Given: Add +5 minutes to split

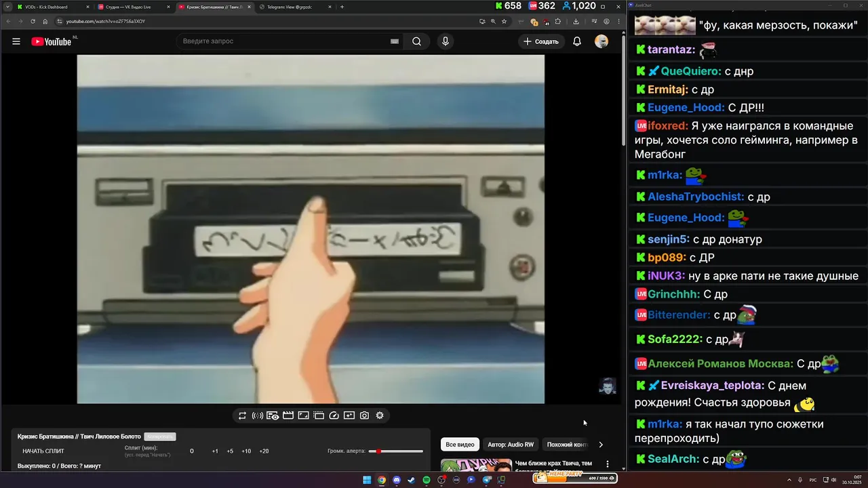Looking at the screenshot, I should pyautogui.click(x=230, y=451).
